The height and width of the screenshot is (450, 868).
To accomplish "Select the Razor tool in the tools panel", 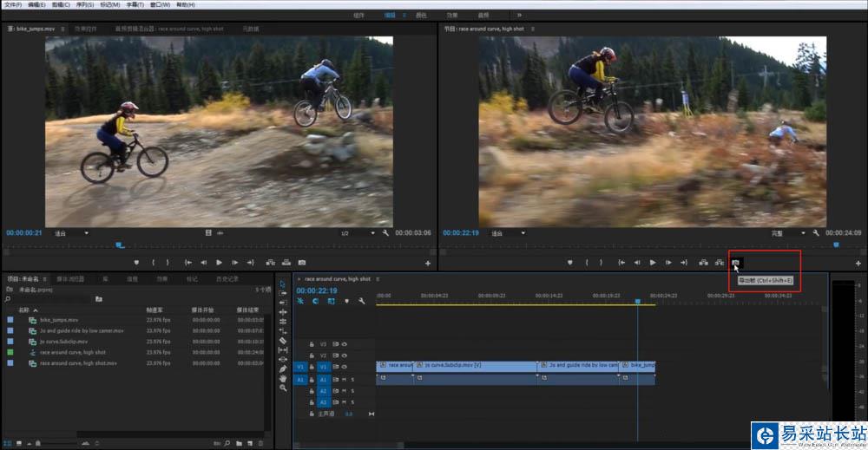I will click(x=283, y=341).
